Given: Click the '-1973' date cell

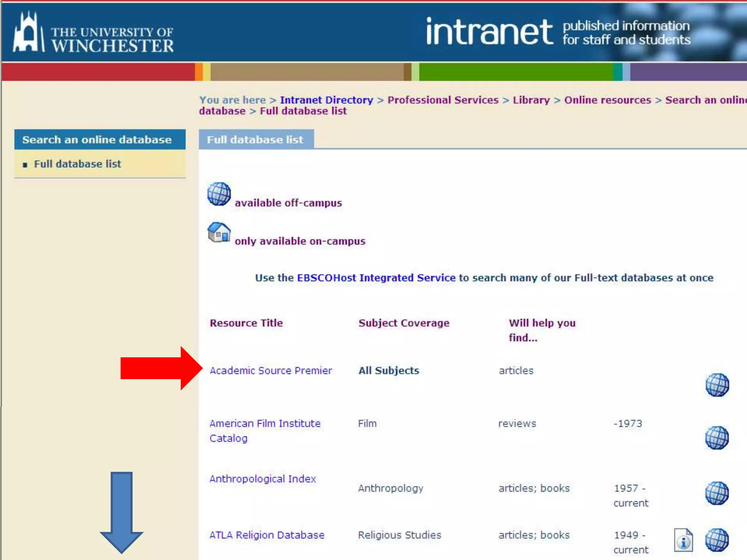Looking at the screenshot, I should (x=628, y=424).
